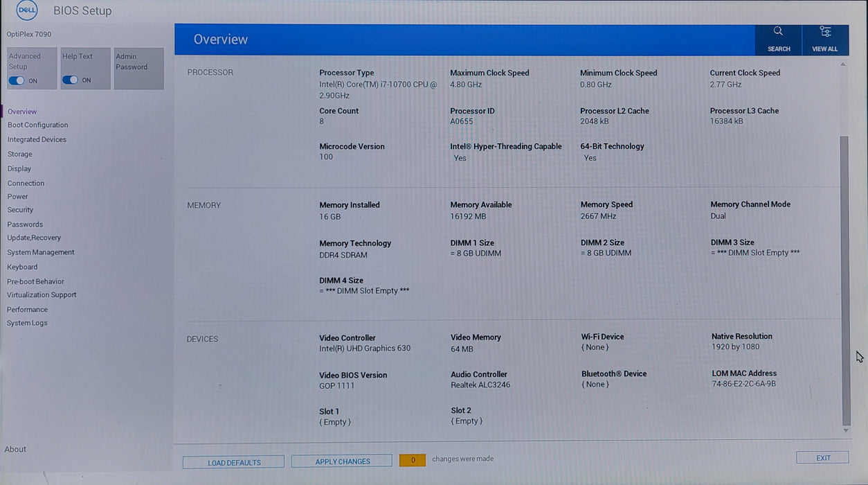Image resolution: width=868 pixels, height=485 pixels.
Task: Open Virtualization Support section
Action: pos(42,295)
